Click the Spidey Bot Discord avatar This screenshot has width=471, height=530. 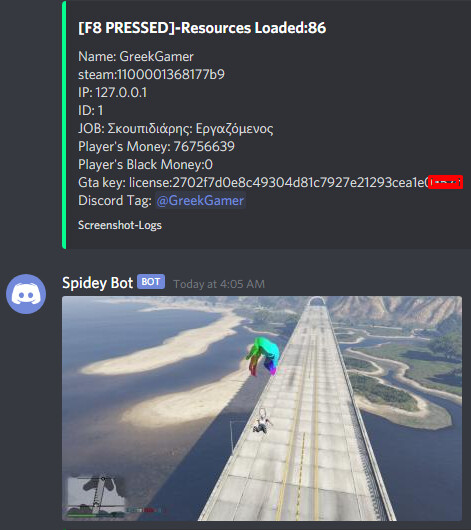click(x=26, y=294)
